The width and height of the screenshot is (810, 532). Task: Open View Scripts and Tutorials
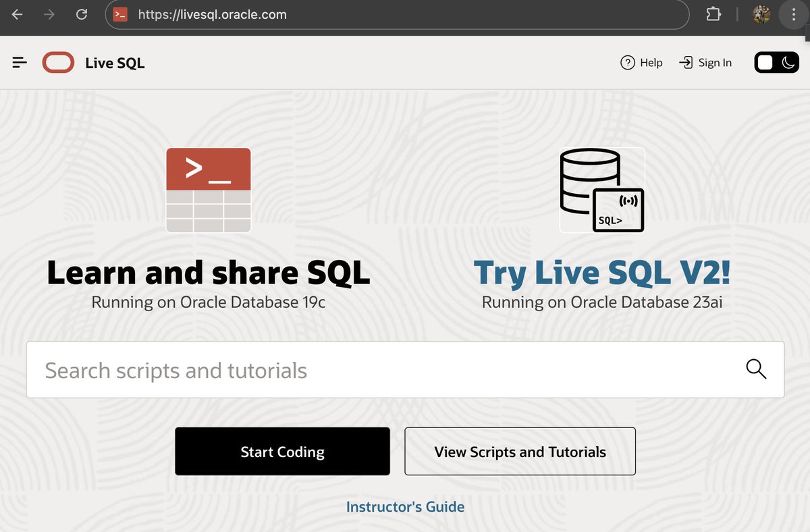point(520,452)
